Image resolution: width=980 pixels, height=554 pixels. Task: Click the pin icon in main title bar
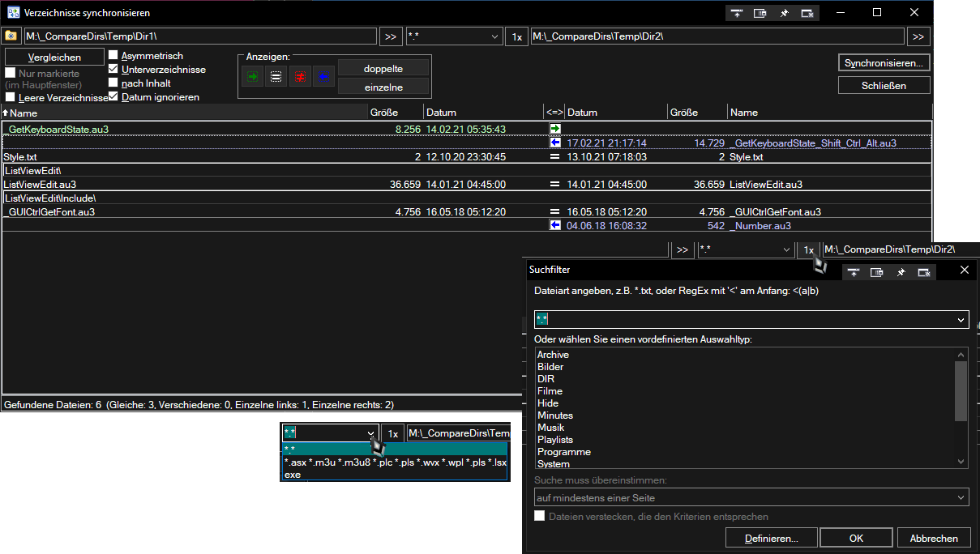click(x=784, y=14)
